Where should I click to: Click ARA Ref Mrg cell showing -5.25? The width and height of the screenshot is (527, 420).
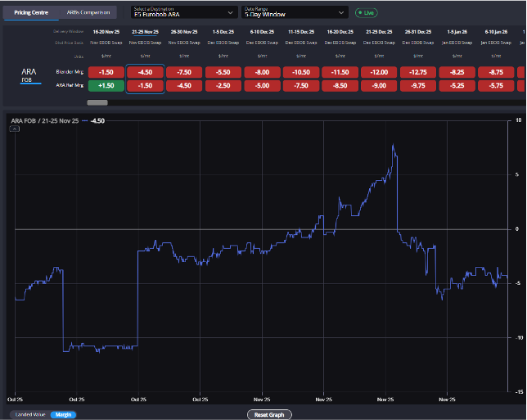click(x=457, y=86)
